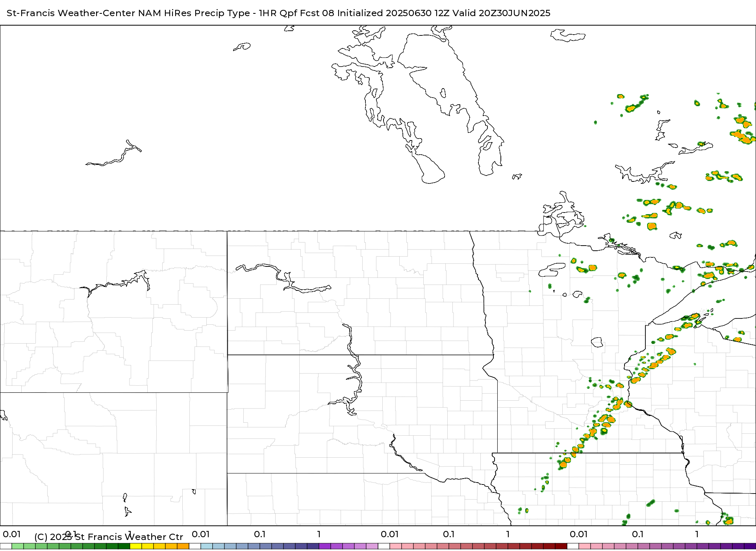Pick the first vivid purple swatch after navy

click(x=325, y=546)
